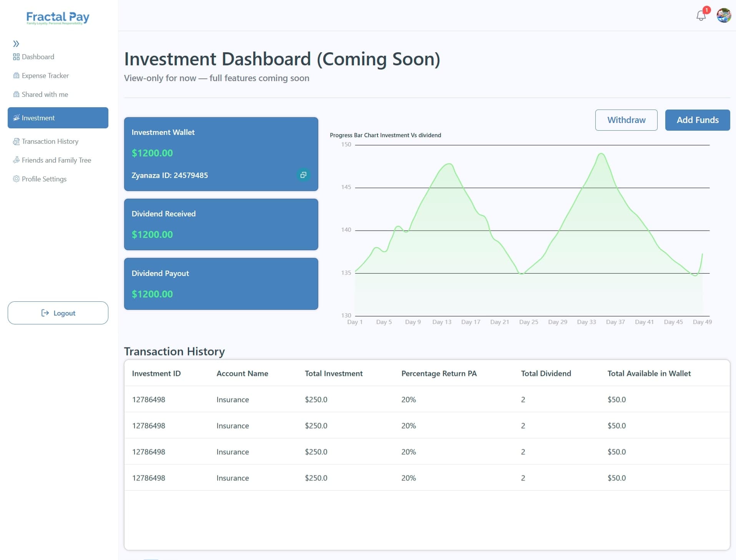Open the user profile avatar
This screenshot has height=560, width=736.
(723, 16)
